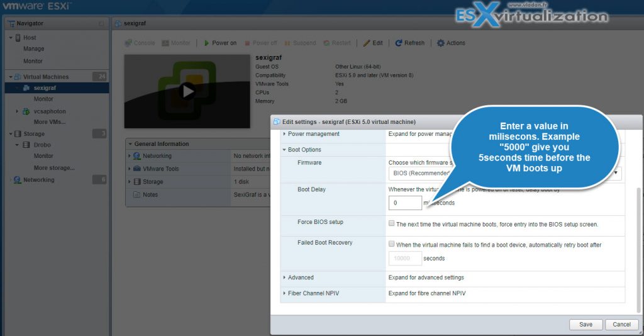Click the Boot Delay milliseconds field
The image size is (644, 336).
405,203
